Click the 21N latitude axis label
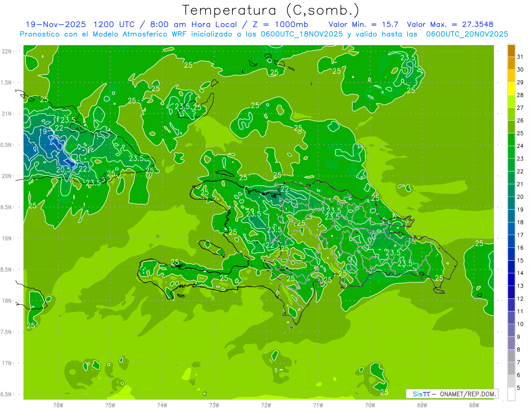The height and width of the screenshot is (411, 532). pos(7,114)
